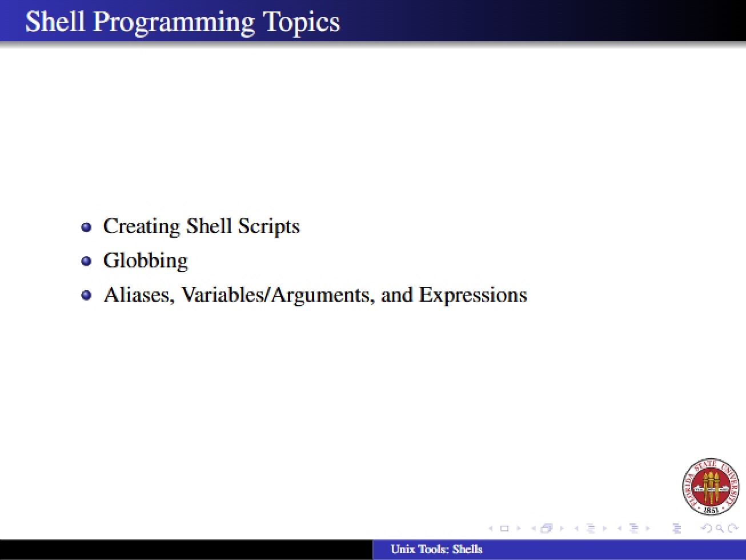746x560 pixels.
Task: Select the "Aliases, Variables/Arguments, and Expressions" bullet
Action: point(315,295)
